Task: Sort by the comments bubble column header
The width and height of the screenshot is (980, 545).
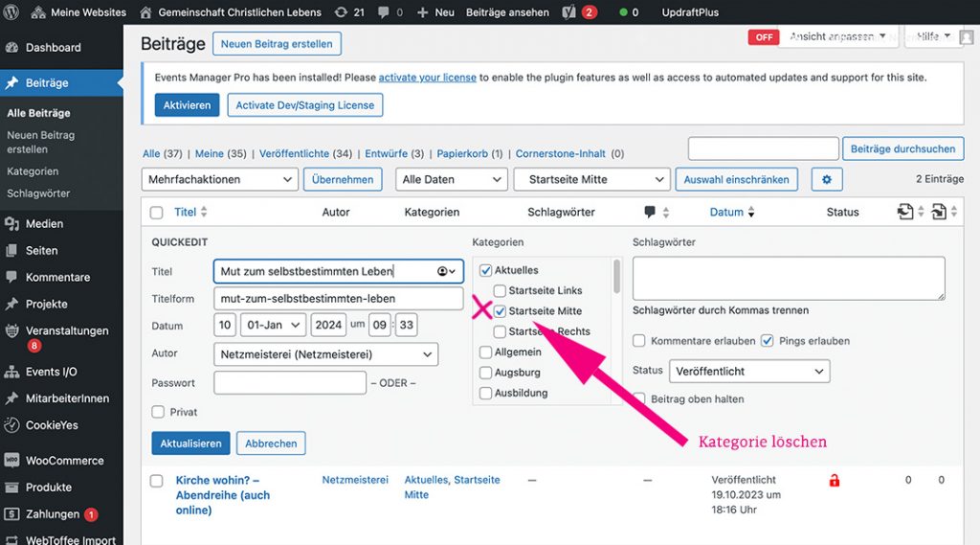Action: click(x=650, y=212)
